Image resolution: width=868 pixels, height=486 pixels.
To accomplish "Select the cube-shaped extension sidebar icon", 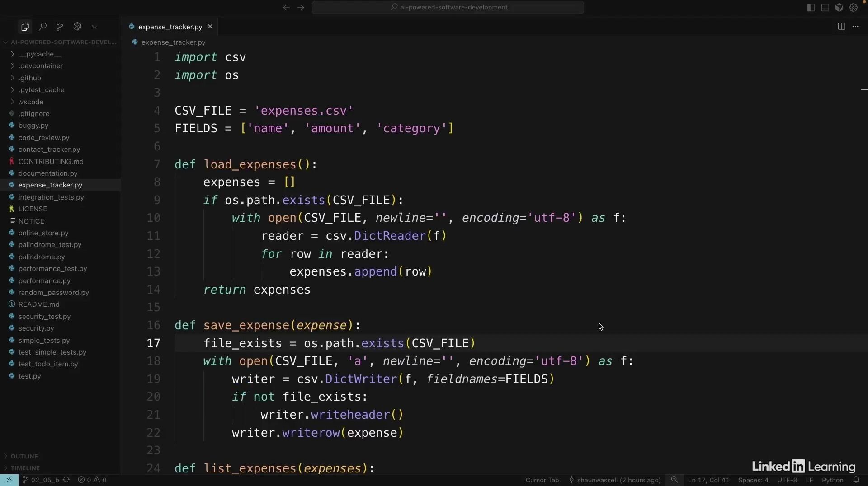I will [x=77, y=27].
